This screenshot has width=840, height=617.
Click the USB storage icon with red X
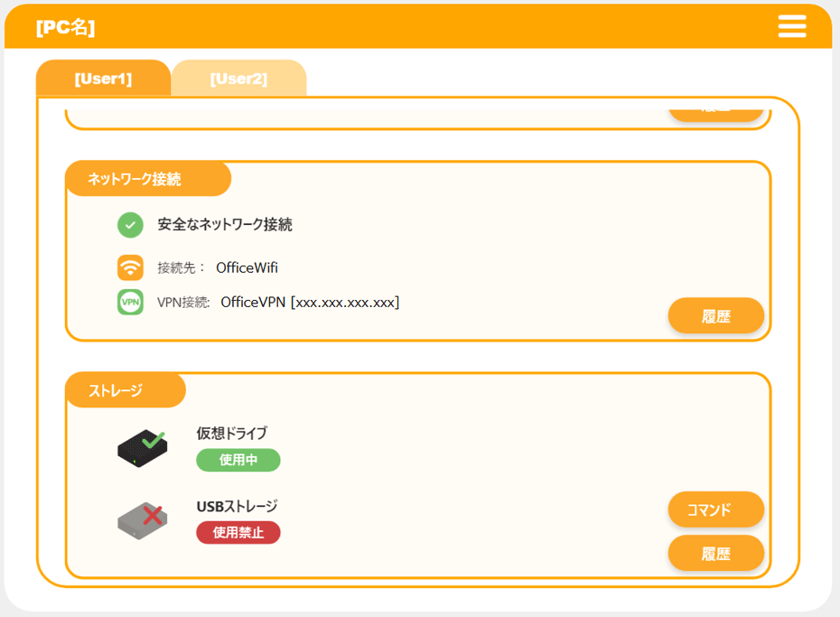pyautogui.click(x=142, y=519)
